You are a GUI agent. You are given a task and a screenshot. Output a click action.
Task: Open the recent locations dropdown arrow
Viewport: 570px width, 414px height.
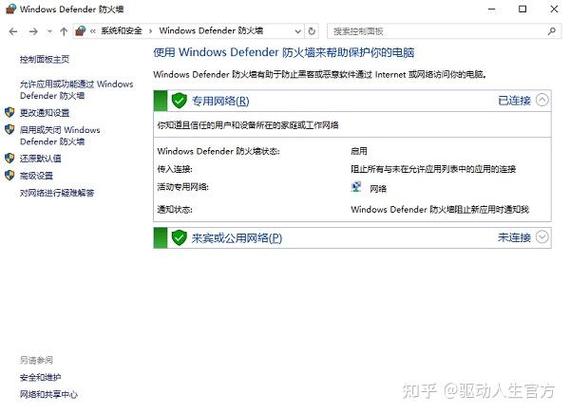pyautogui.click(x=49, y=32)
